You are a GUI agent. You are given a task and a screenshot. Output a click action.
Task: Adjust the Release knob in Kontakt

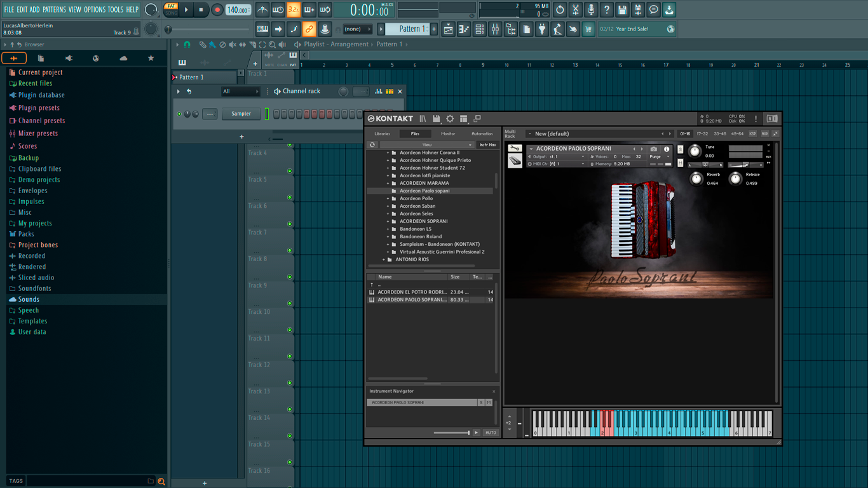[735, 179]
